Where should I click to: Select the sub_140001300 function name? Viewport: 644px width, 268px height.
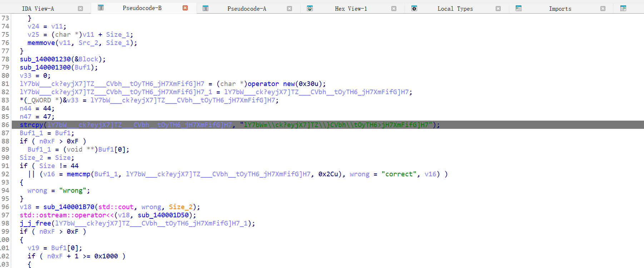(45, 67)
